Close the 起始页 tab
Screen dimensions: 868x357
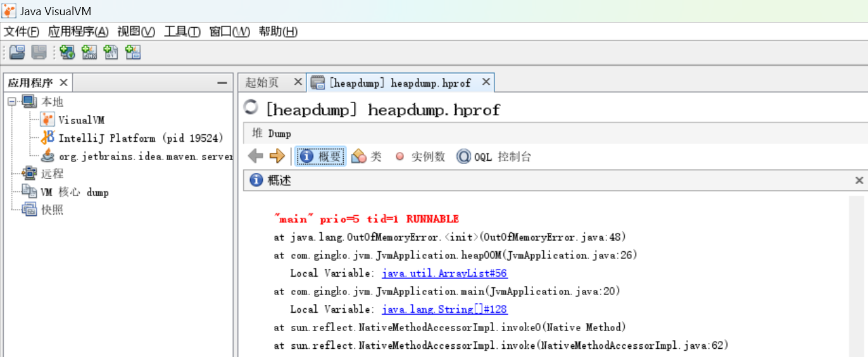[x=298, y=82]
